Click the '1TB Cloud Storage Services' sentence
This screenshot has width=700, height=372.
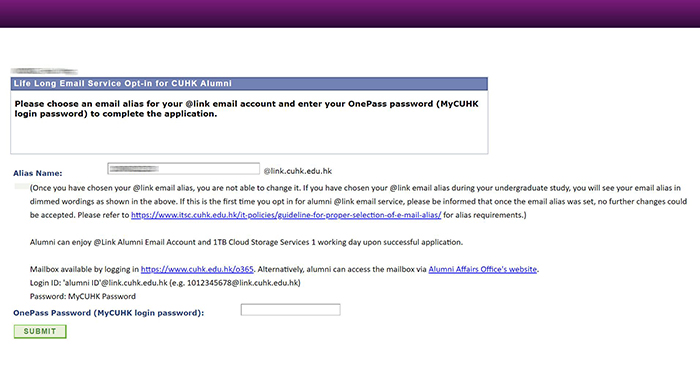tap(246, 242)
